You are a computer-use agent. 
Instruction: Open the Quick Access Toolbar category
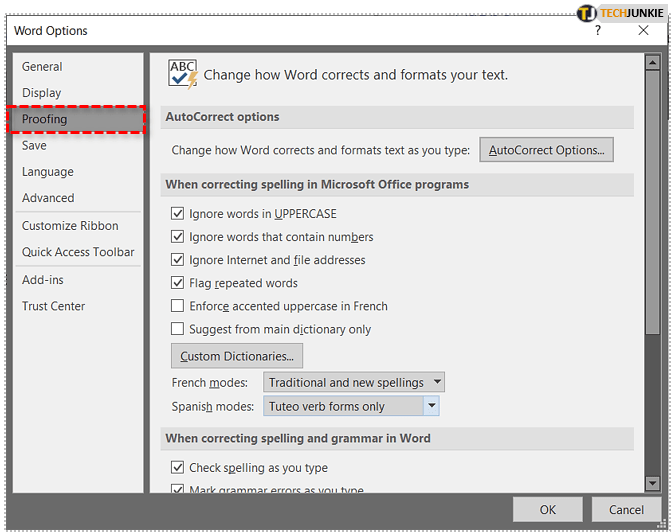(78, 252)
